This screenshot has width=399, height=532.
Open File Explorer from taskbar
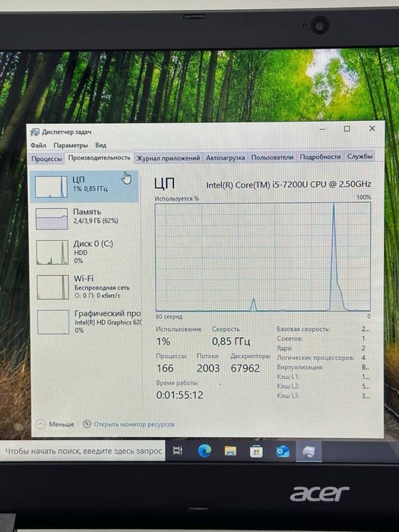coord(230,451)
